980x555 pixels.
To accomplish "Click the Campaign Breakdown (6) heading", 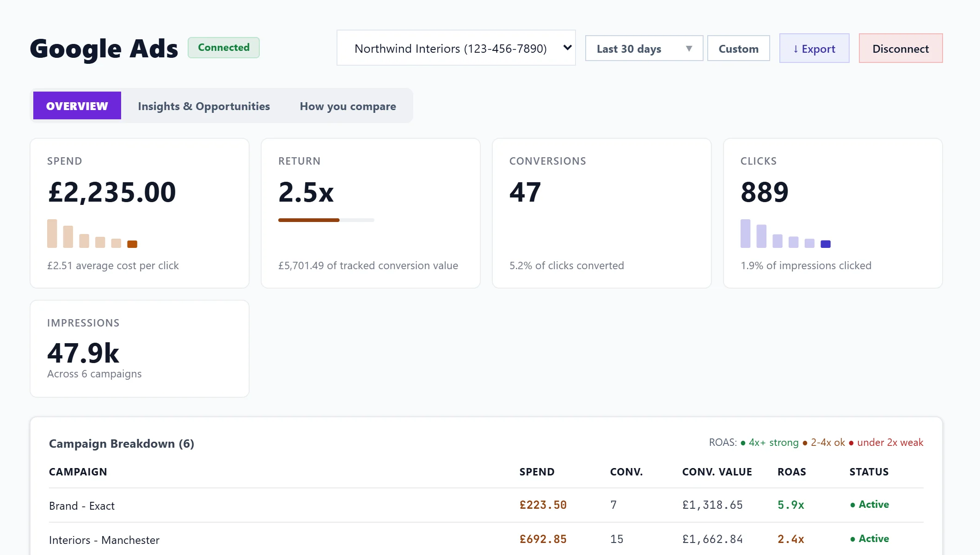I will (122, 444).
